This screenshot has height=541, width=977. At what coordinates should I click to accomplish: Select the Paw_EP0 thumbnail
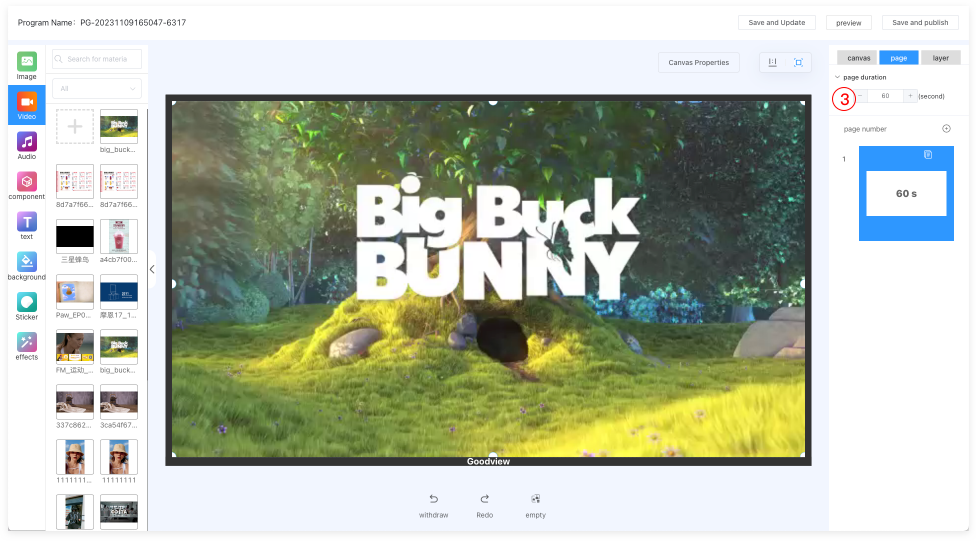tap(75, 292)
